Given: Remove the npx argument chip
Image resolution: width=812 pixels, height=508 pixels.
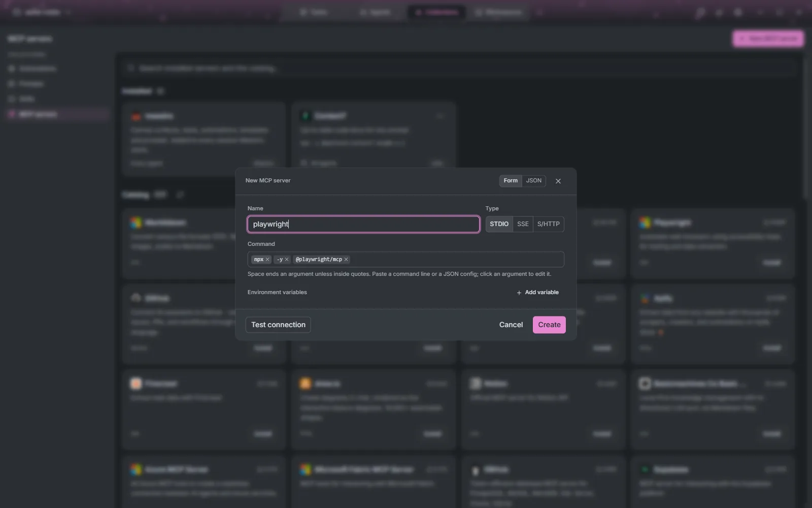Looking at the screenshot, I should click(267, 260).
